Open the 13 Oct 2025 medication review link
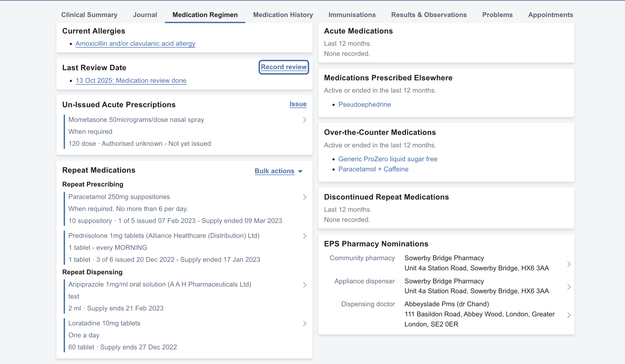625x364 pixels. click(x=131, y=81)
